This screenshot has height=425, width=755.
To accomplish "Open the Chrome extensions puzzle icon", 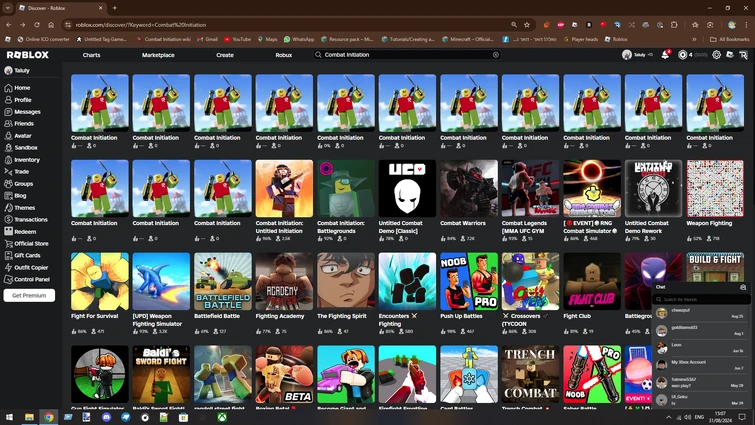I will pos(674,25).
